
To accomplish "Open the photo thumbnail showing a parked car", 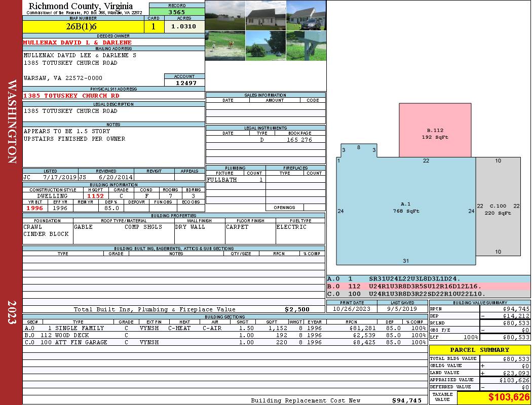I will coord(306,16).
